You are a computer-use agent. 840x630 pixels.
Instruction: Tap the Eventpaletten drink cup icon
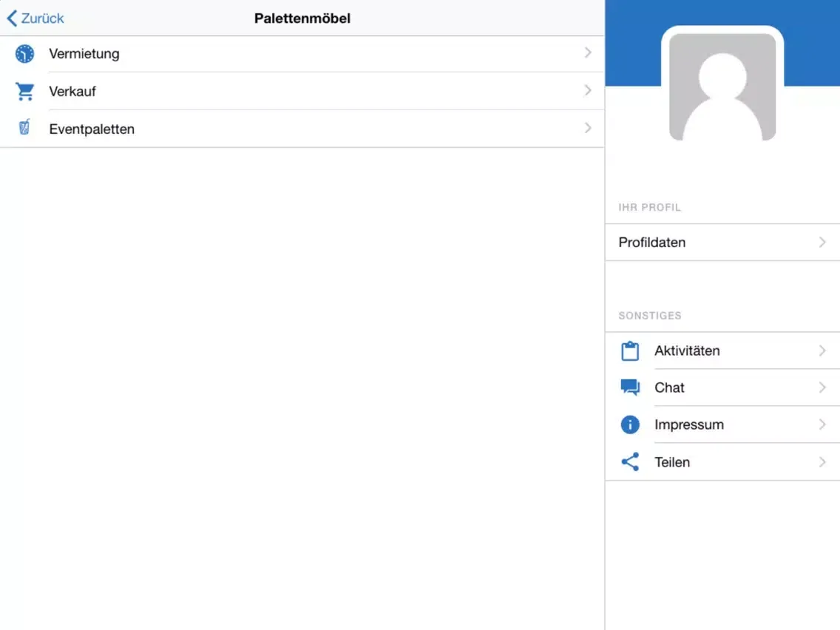[x=24, y=127]
